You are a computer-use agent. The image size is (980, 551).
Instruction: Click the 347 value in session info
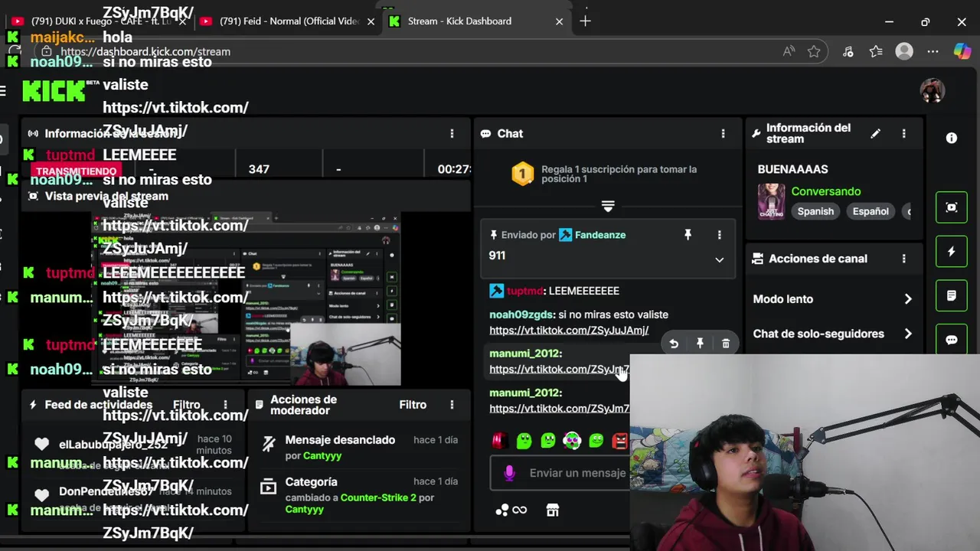[x=259, y=169]
